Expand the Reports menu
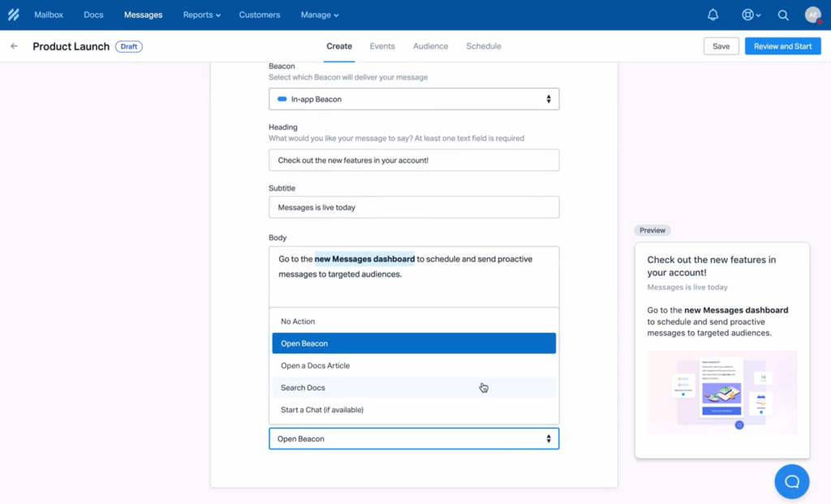Image resolution: width=831 pixels, height=504 pixels. coord(201,15)
